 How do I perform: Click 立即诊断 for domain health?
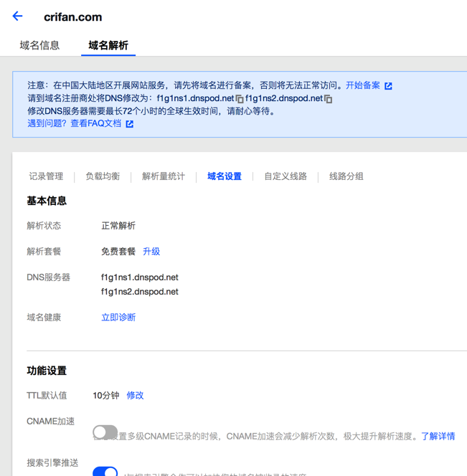point(118,318)
